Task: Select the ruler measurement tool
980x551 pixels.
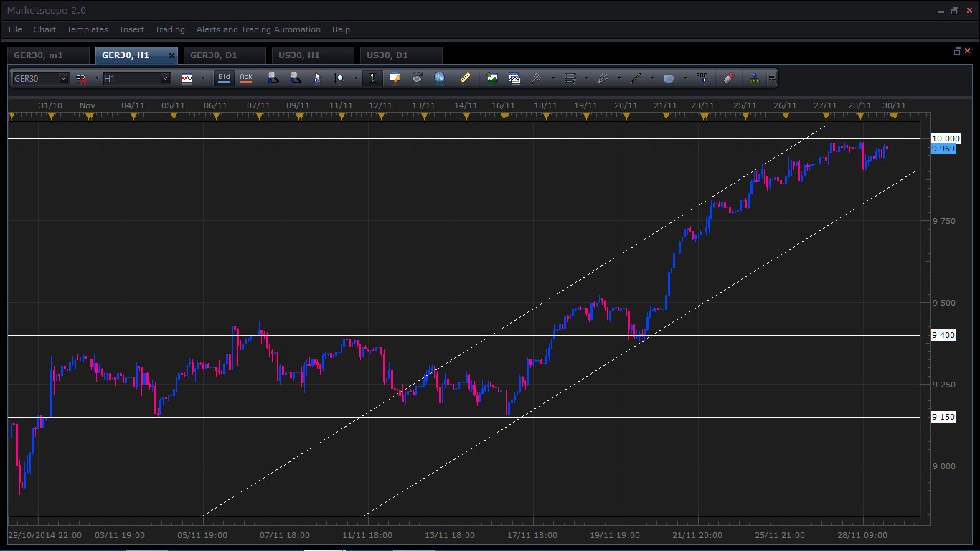Action: pos(465,78)
